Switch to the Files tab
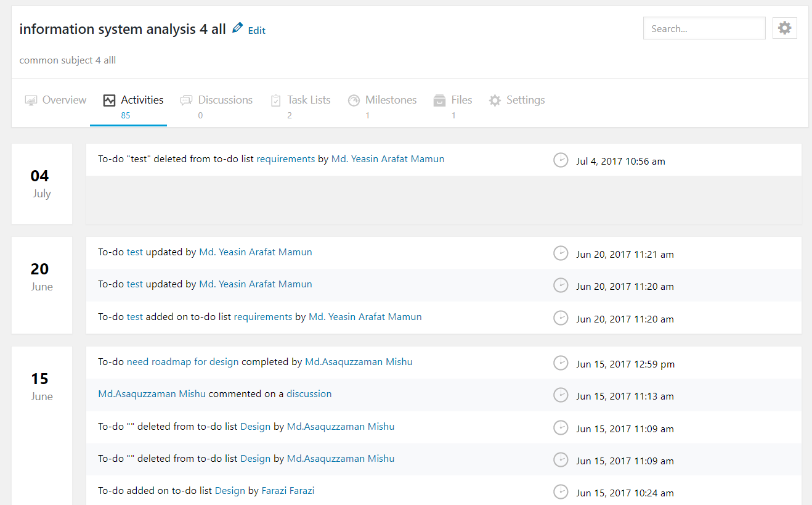Image resolution: width=812 pixels, height=505 pixels. click(453, 106)
